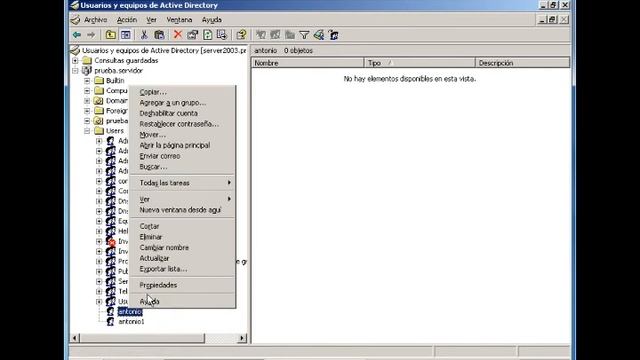
Task: Toggle the console tree show/hide icon
Action: coord(126,35)
